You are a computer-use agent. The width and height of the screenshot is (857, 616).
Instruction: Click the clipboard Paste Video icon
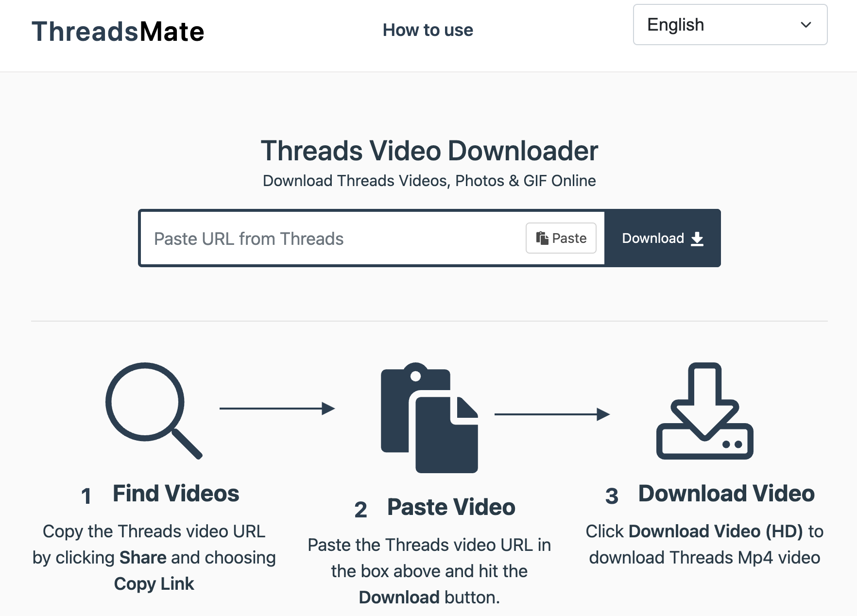coord(429,418)
